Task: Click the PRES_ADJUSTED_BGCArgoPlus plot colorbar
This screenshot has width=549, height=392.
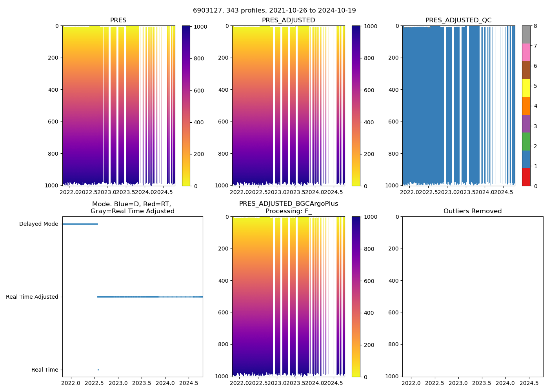Action: [x=356, y=297]
